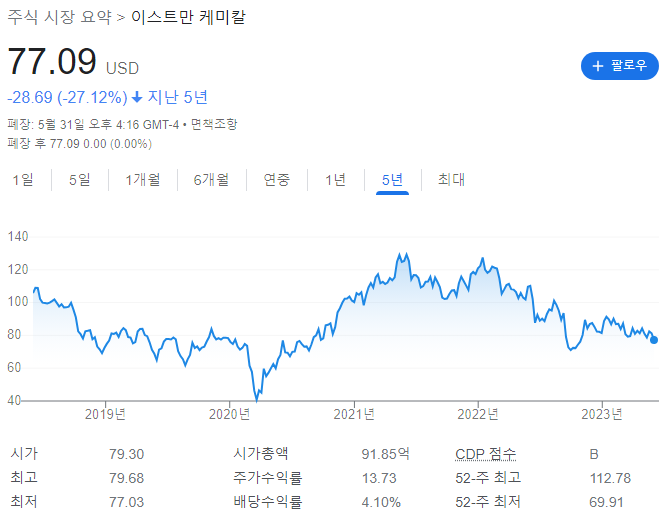Click the 2023년 axis label
Viewport: 667px width, 518px height.
click(602, 414)
